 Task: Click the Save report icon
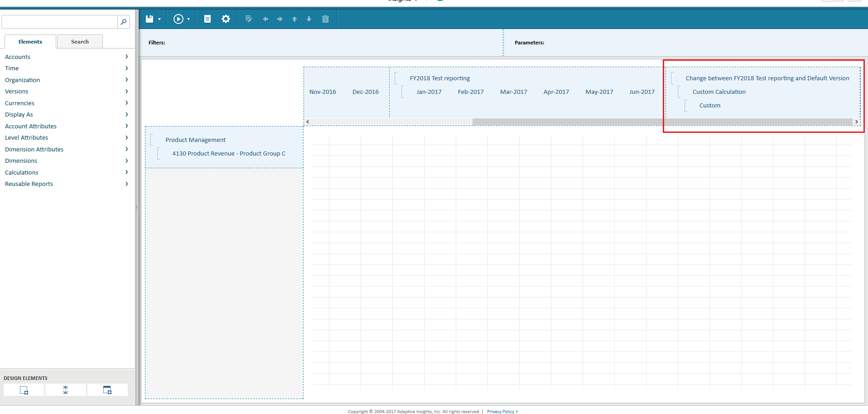[x=149, y=19]
